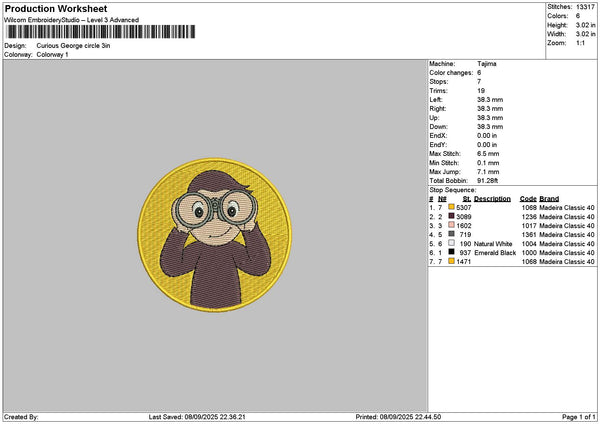This screenshot has width=600, height=424.
Task: Click thread code '1017'
Action: coord(530,226)
